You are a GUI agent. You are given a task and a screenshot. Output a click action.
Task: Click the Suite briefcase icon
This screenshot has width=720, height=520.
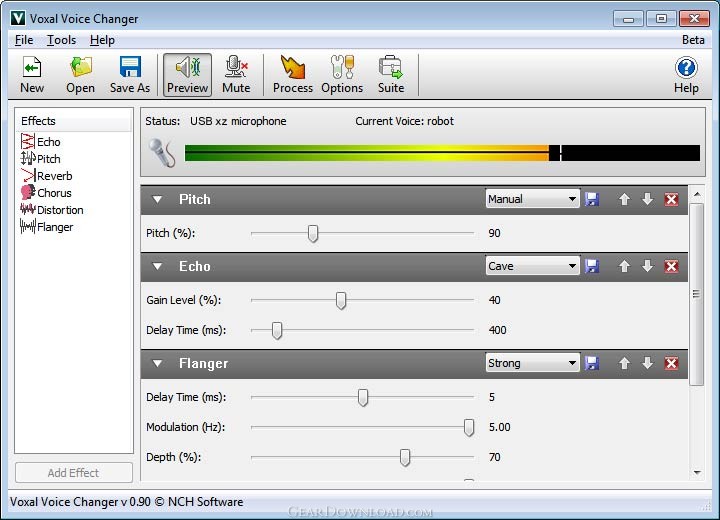click(x=391, y=75)
